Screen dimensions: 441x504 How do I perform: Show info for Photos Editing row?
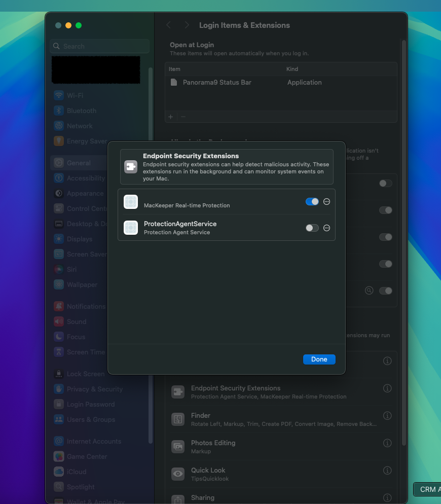point(387,443)
